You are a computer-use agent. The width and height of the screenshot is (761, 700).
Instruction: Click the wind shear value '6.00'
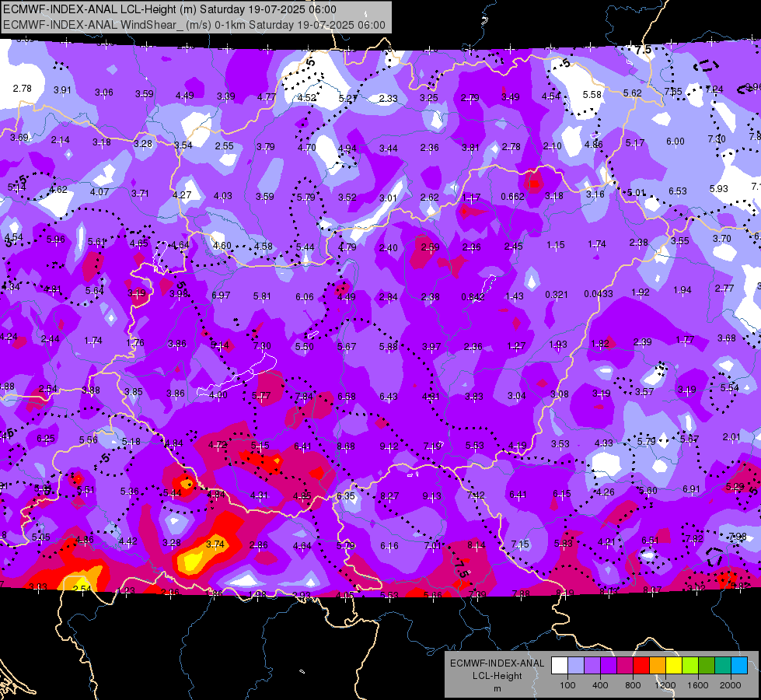click(x=675, y=142)
